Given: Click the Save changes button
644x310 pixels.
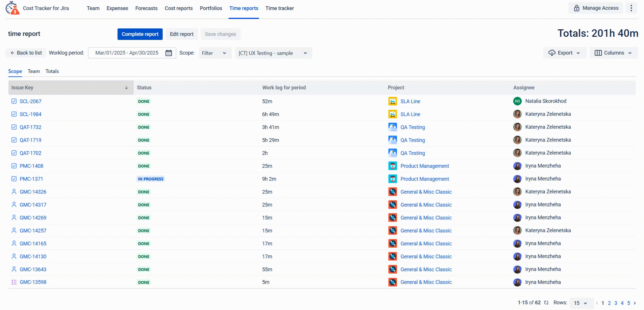Looking at the screenshot, I should coord(220,34).
